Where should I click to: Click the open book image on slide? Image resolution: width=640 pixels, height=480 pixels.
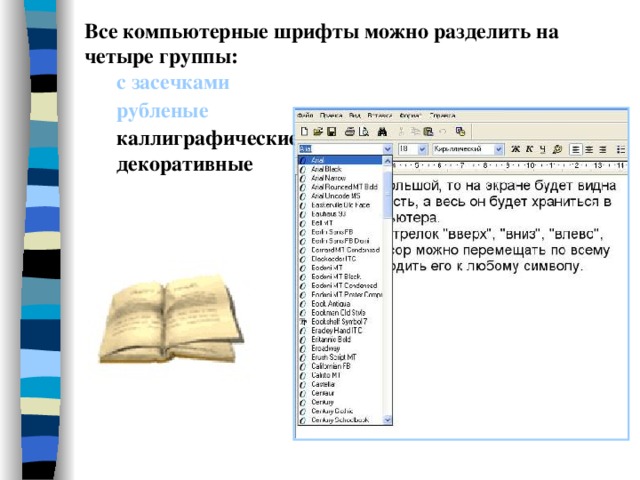pos(171,319)
